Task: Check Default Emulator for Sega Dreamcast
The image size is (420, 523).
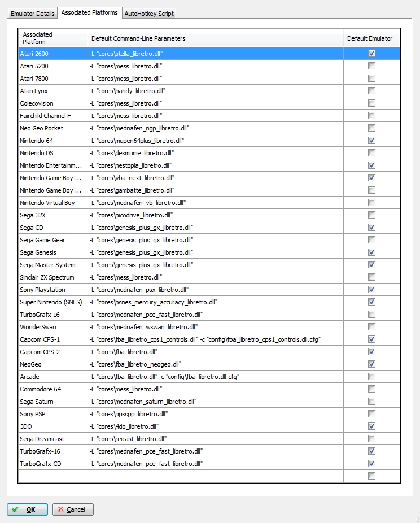Action: (x=371, y=439)
